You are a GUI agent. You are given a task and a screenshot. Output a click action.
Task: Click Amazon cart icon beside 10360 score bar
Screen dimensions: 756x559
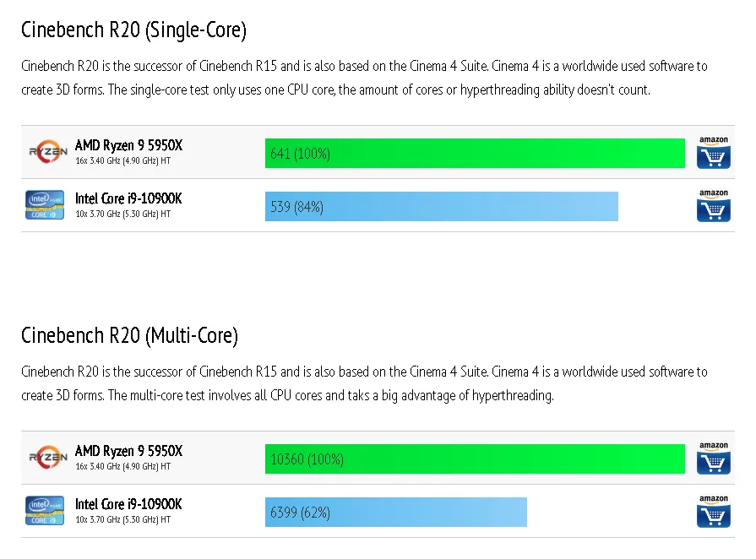[713, 459]
